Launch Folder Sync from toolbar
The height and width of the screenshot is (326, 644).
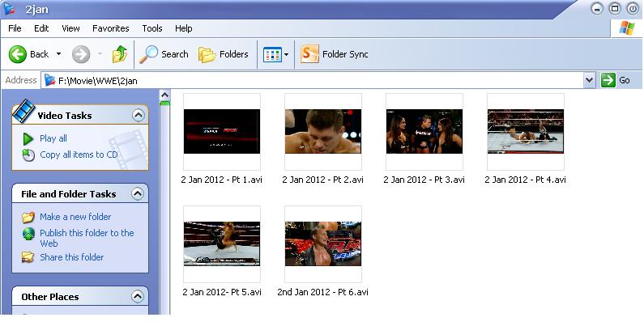[x=334, y=54]
